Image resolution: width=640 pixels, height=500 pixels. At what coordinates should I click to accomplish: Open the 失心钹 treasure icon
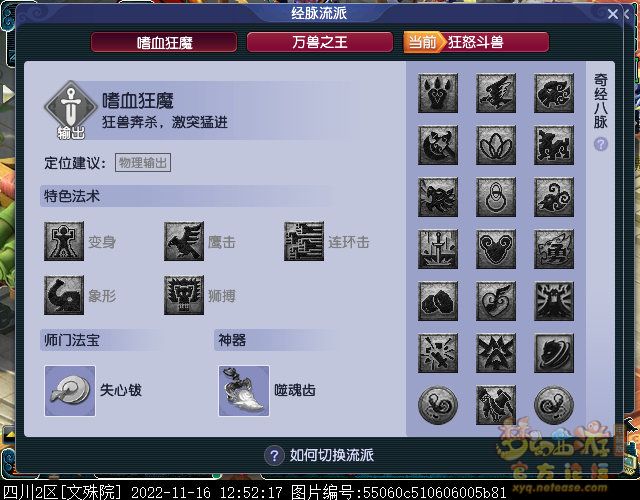70,391
